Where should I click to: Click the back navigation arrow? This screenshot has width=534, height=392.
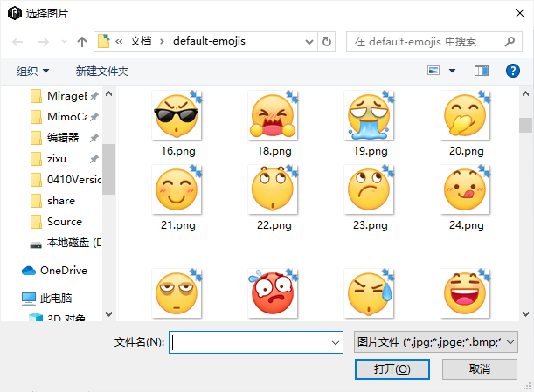pos(17,41)
